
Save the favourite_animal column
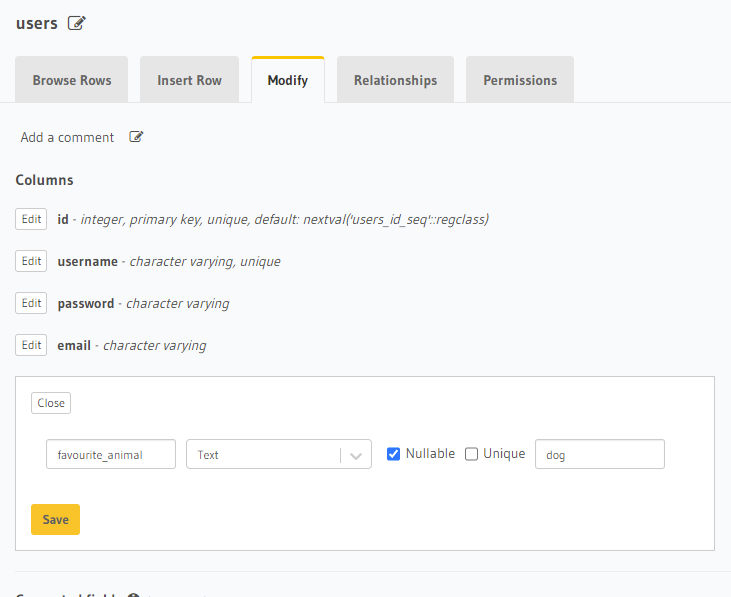[55, 519]
